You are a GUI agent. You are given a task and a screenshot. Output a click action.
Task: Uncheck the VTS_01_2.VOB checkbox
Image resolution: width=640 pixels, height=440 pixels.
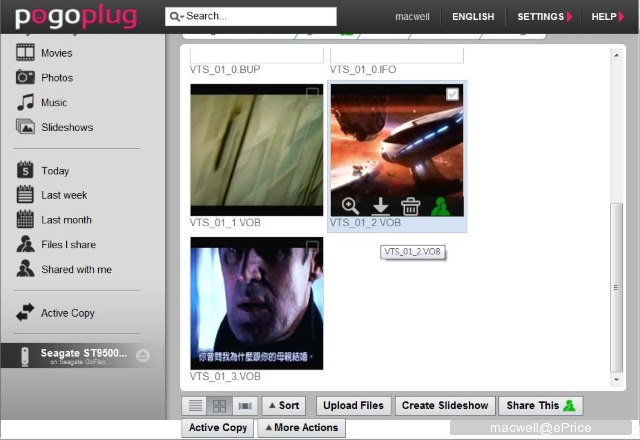(x=452, y=94)
